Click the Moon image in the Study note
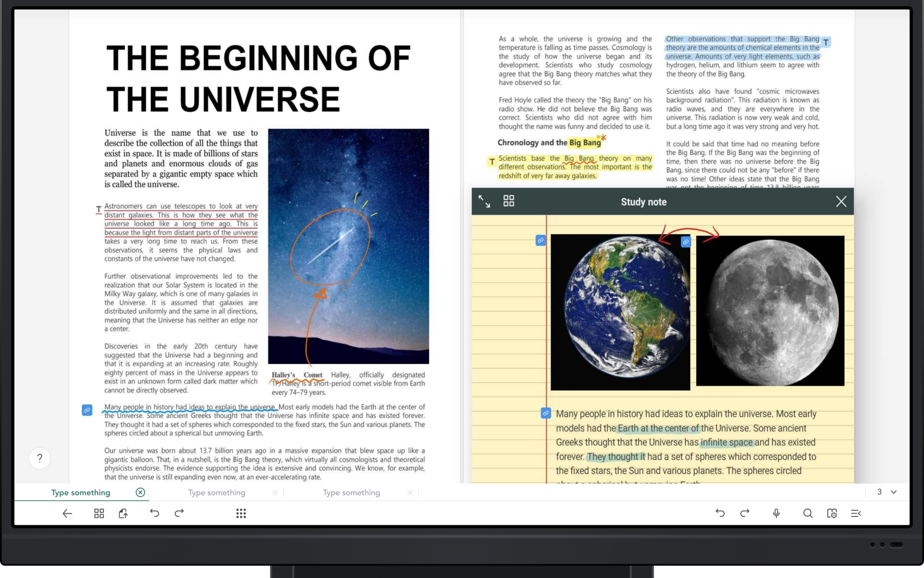This screenshot has height=578, width=924. click(770, 311)
